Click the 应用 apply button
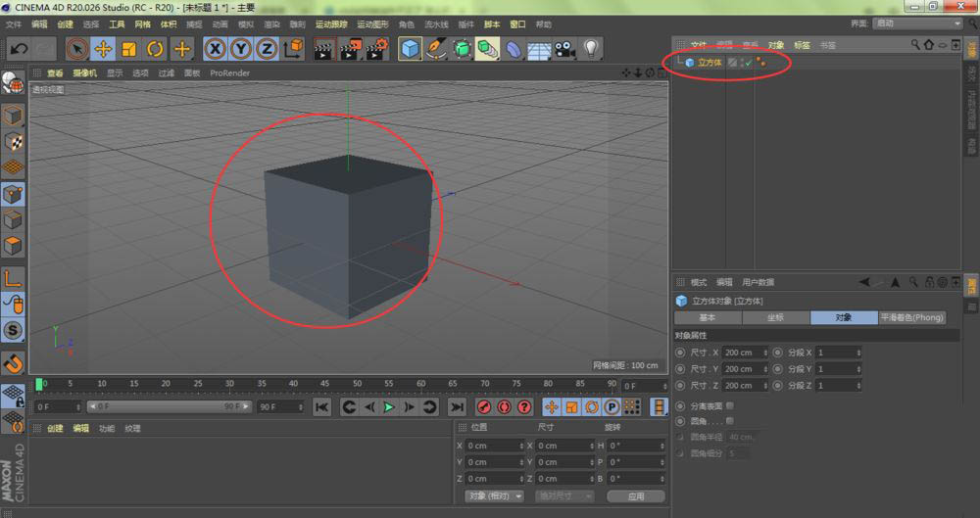 coord(637,496)
